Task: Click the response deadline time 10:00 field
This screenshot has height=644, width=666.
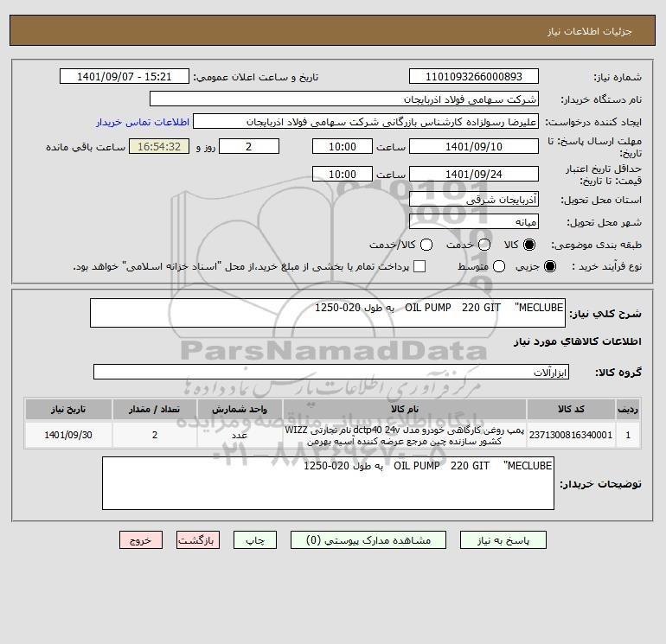Action: [343, 146]
